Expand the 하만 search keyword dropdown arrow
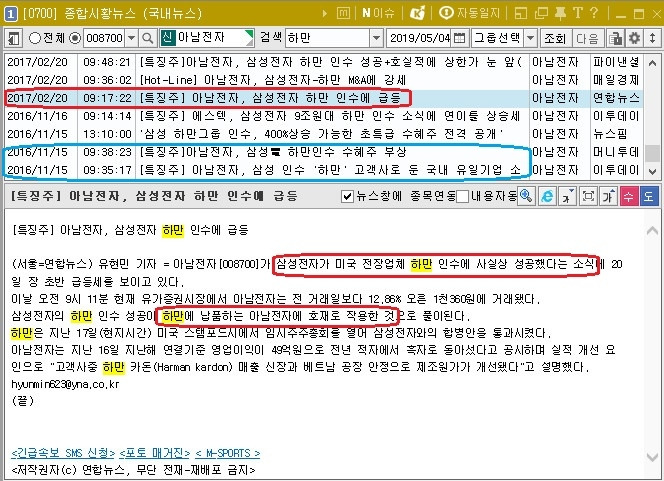The image size is (664, 481). [x=376, y=38]
